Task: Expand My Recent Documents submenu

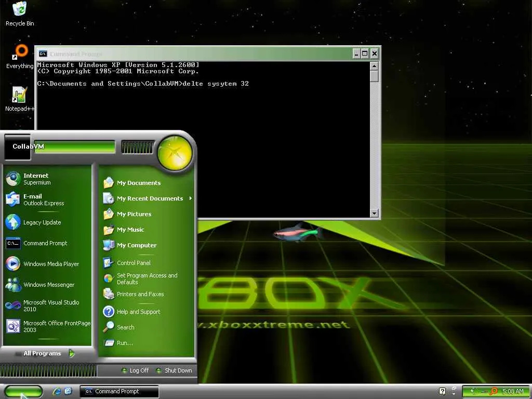Action: [x=147, y=198]
